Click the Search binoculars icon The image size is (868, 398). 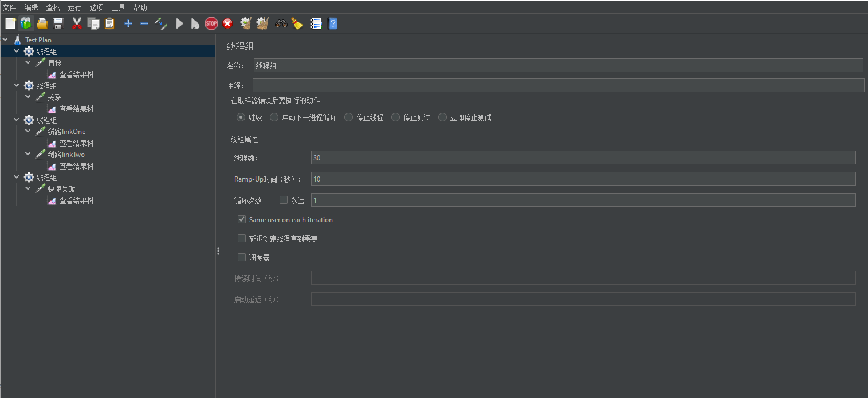pyautogui.click(x=281, y=23)
